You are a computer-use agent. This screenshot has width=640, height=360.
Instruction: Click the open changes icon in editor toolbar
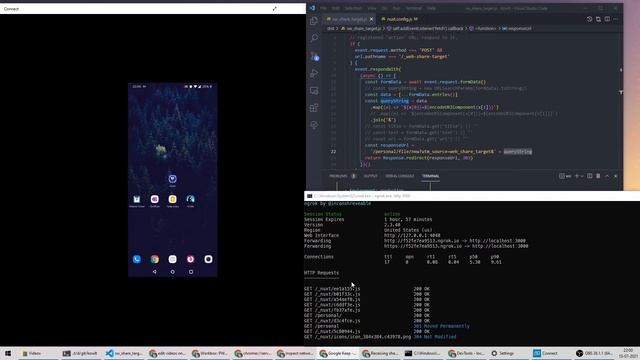pos(598,19)
